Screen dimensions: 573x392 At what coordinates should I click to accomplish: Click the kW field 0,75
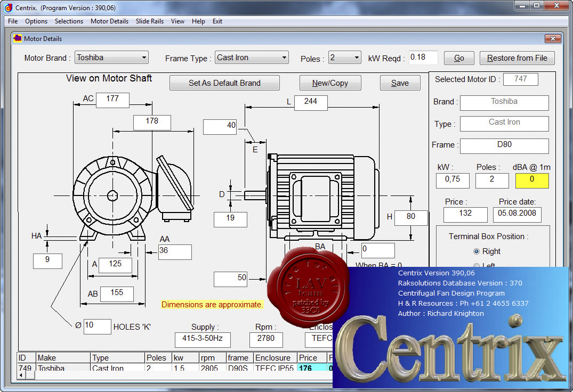click(453, 181)
